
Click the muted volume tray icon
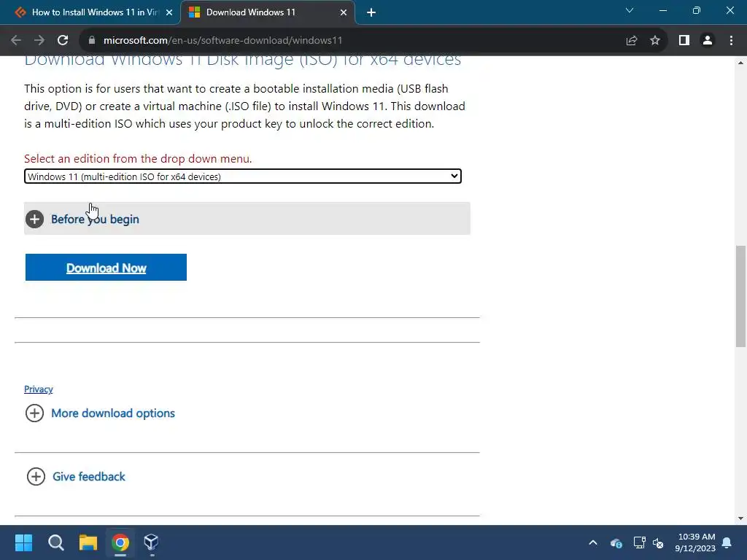pyautogui.click(x=659, y=542)
